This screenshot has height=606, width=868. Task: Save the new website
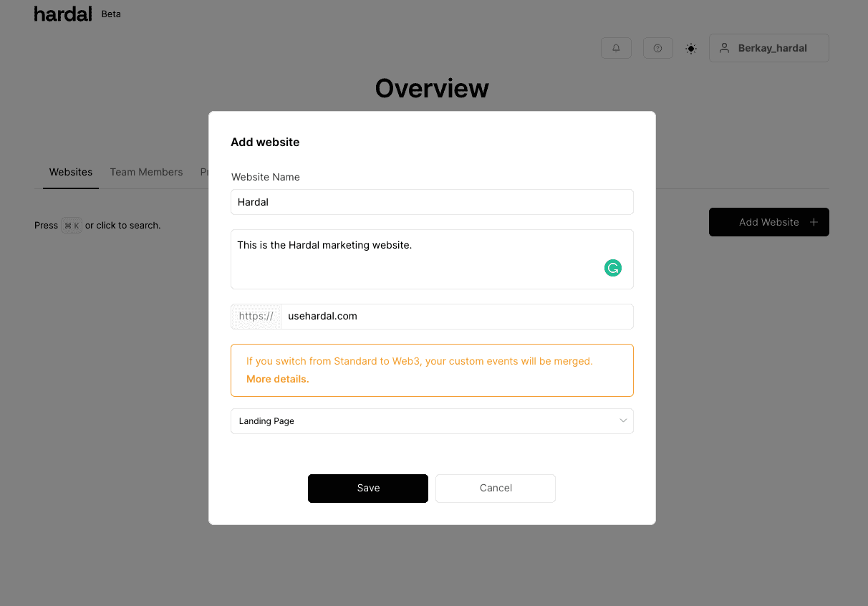pyautogui.click(x=368, y=488)
